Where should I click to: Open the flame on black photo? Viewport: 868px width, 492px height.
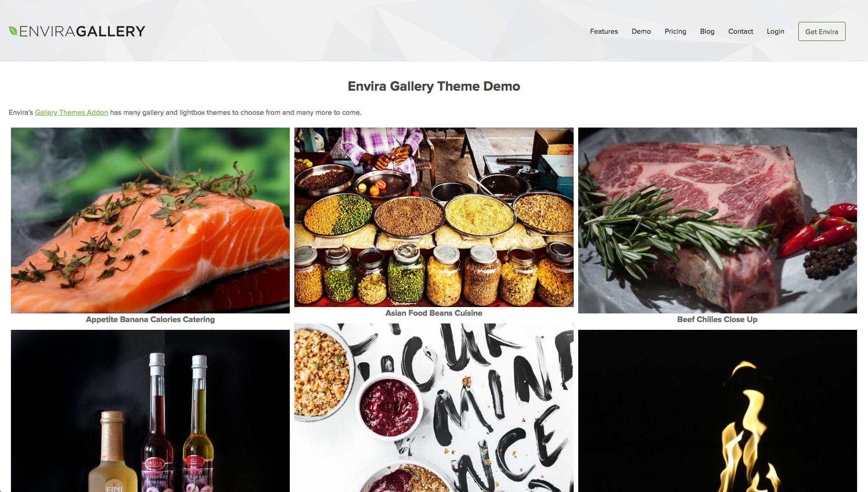pos(717,411)
